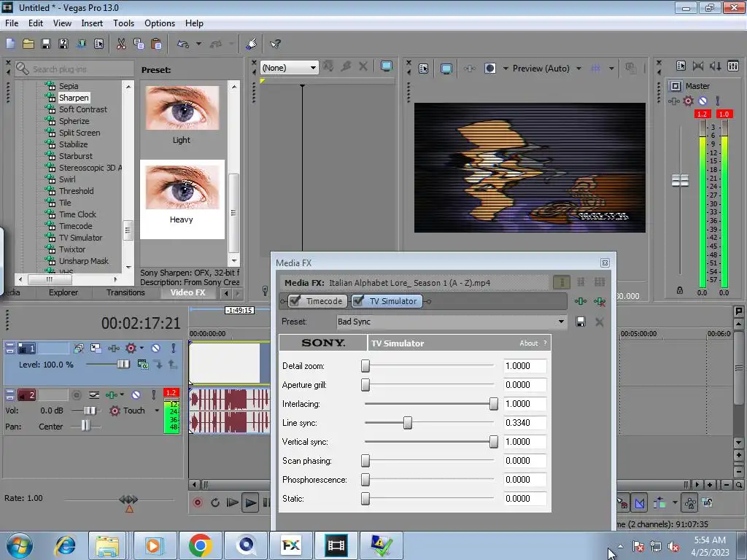Delete preset with X icon
Viewport: 747px width, 560px height.
click(x=600, y=322)
